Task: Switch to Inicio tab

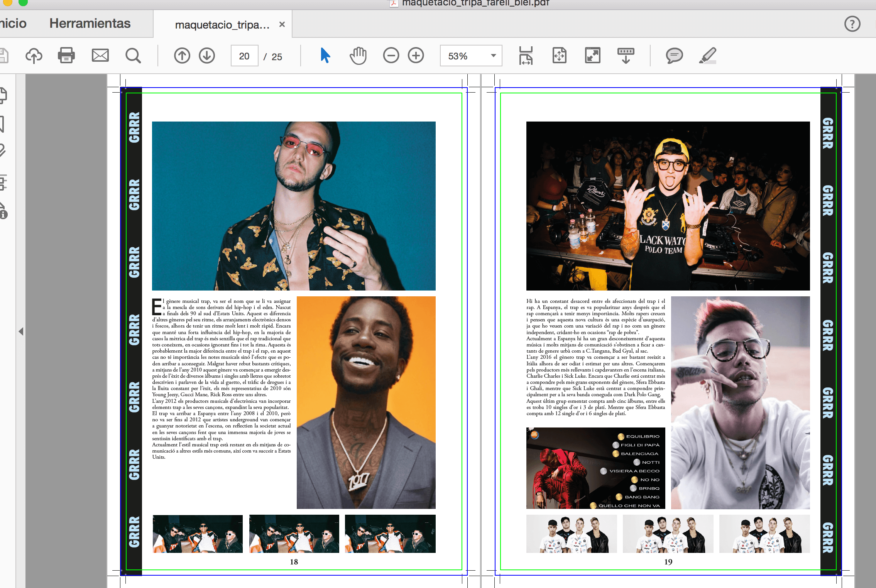Action: click(x=13, y=23)
